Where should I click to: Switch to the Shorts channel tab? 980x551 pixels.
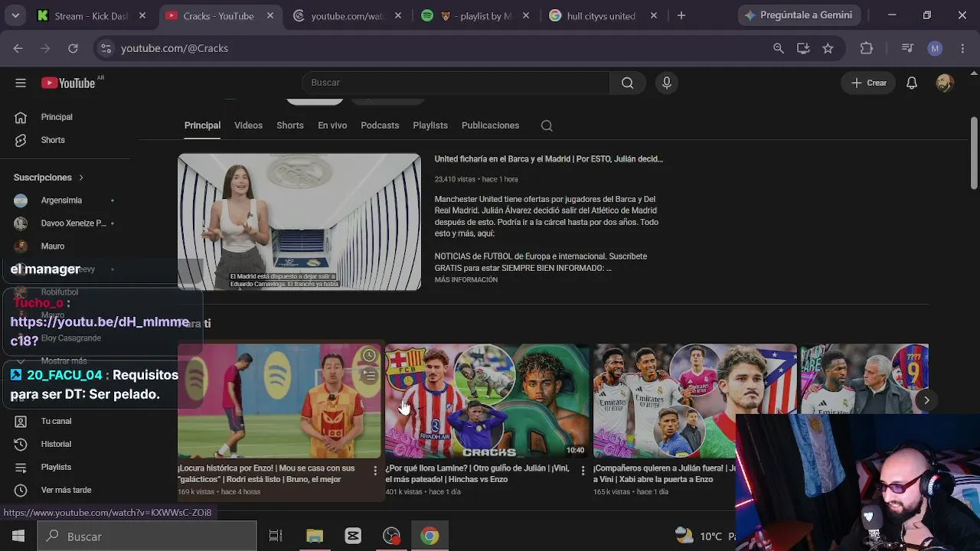click(290, 126)
